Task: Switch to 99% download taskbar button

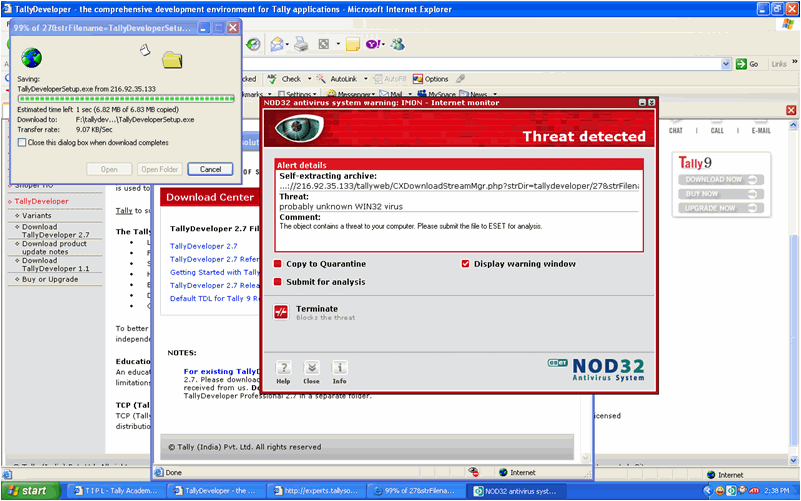Action: pos(415,490)
